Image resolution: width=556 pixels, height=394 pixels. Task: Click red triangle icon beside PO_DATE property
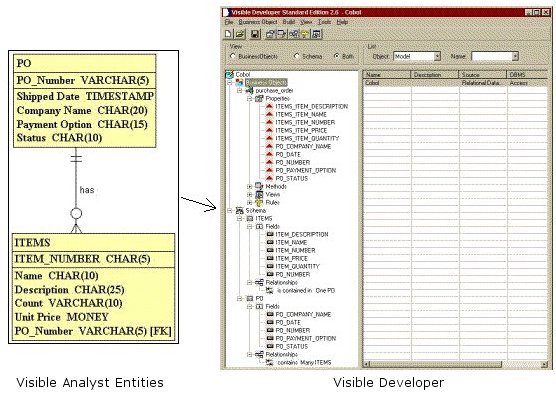[269, 155]
